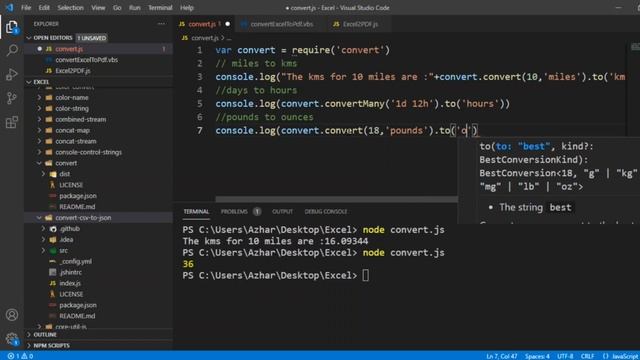Image resolution: width=640 pixels, height=360 pixels.
Task: Open index.js in convert-csv-to-json folder
Action: [x=98, y=283]
